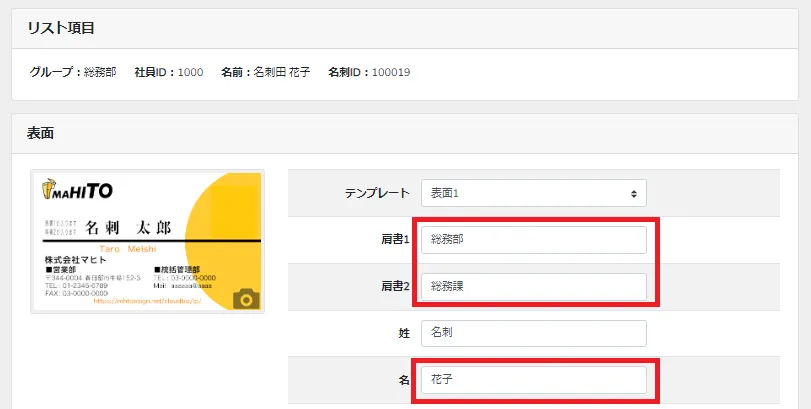The image size is (811, 409).
Task: Click the 名前 value 名刺田 花子
Action: coord(282,72)
